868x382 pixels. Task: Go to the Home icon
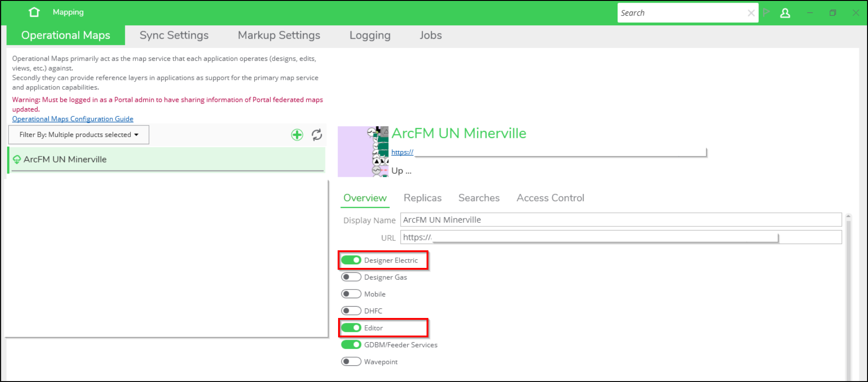pos(34,12)
